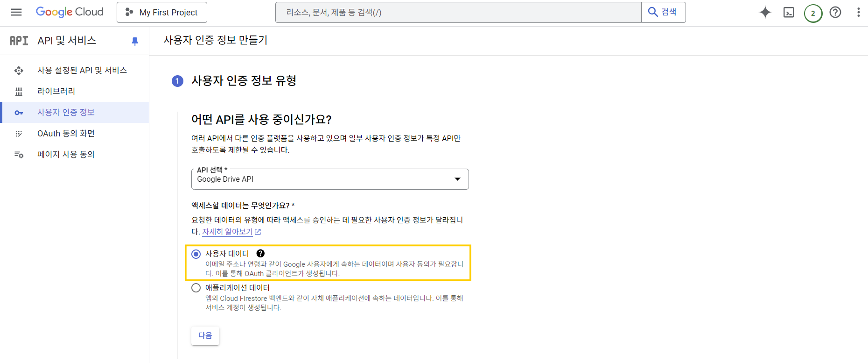
Task: Open the help question mark icon
Action: pyautogui.click(x=835, y=12)
